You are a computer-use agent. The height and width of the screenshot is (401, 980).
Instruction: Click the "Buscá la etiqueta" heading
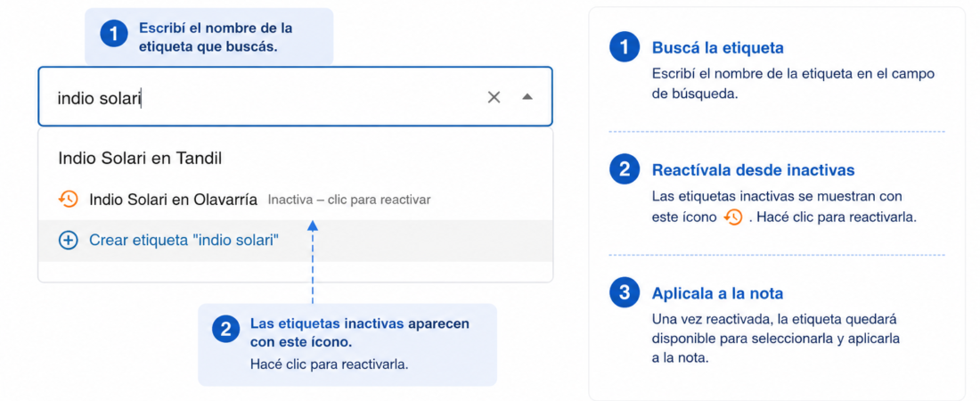pyautogui.click(x=717, y=48)
